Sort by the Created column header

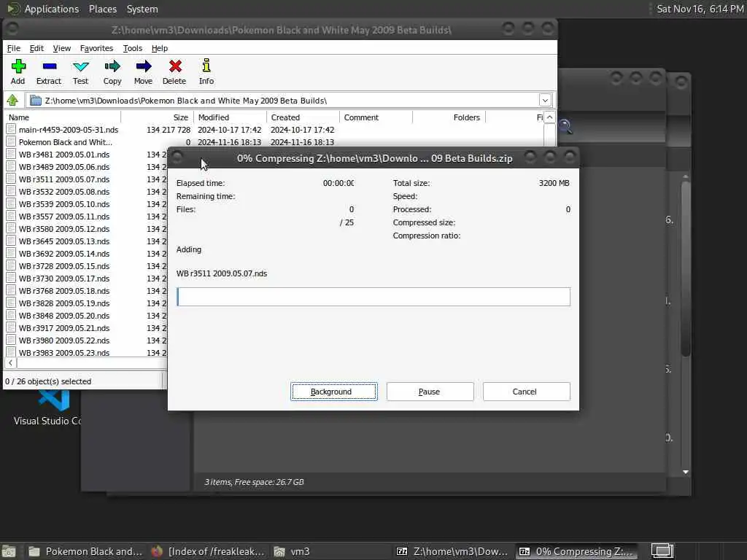(x=303, y=117)
